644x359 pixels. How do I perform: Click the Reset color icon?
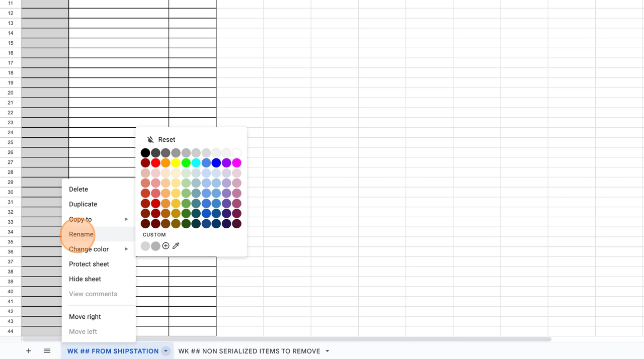pyautogui.click(x=150, y=140)
